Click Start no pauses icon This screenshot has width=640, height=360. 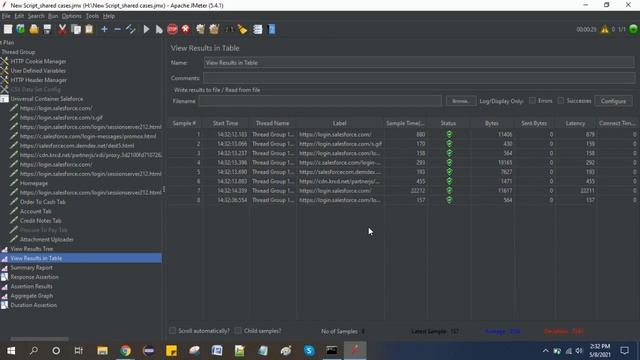[x=159, y=29]
